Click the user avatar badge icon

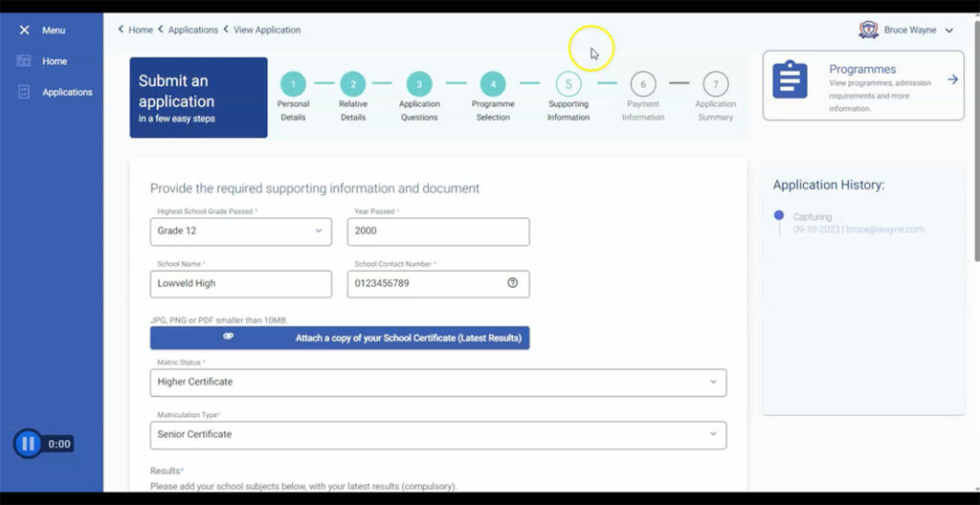coord(868,30)
